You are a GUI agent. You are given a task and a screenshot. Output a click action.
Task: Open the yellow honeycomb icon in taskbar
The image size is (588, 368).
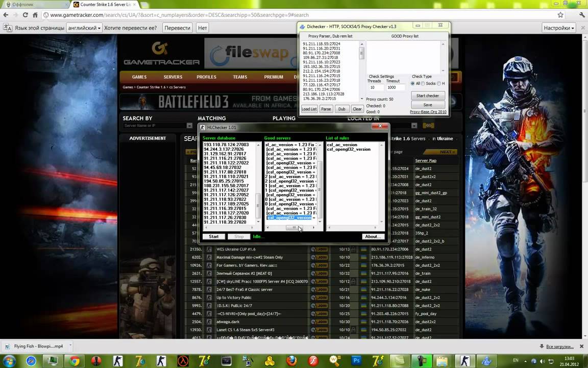tap(269, 361)
